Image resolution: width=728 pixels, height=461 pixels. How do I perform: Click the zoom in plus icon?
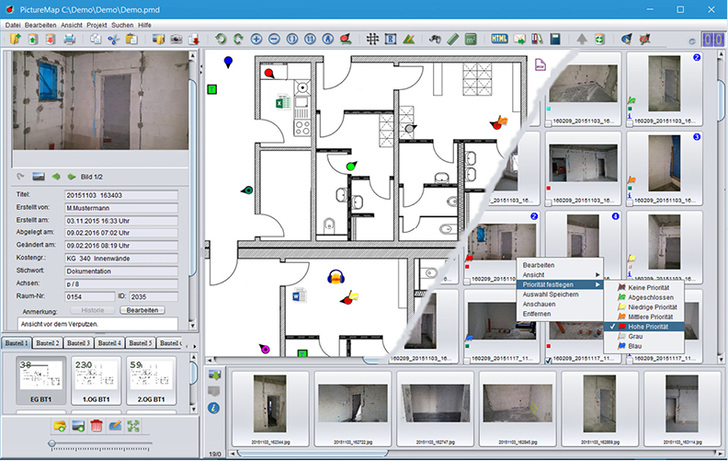coord(257,39)
